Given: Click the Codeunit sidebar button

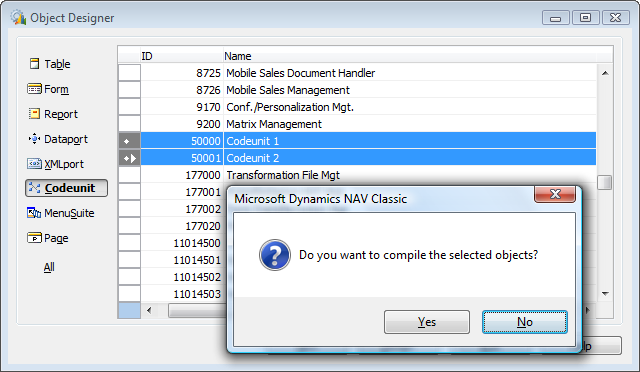Looking at the screenshot, I should [67, 188].
